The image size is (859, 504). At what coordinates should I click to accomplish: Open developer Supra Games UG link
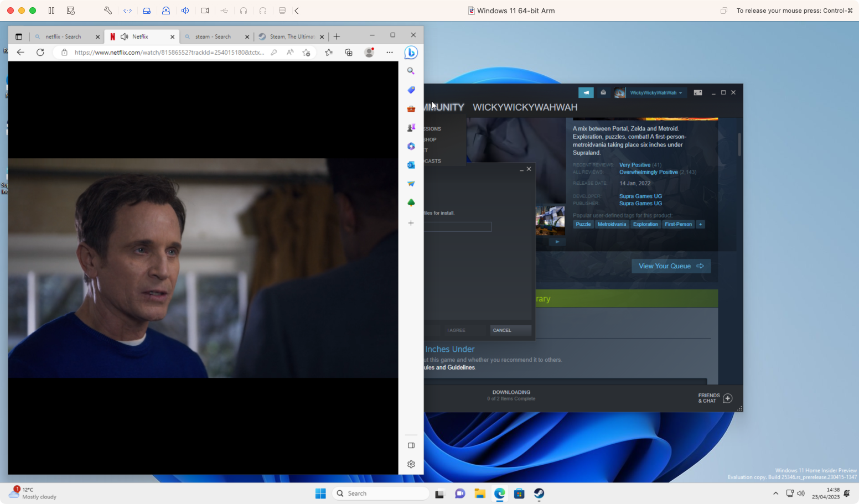(640, 196)
